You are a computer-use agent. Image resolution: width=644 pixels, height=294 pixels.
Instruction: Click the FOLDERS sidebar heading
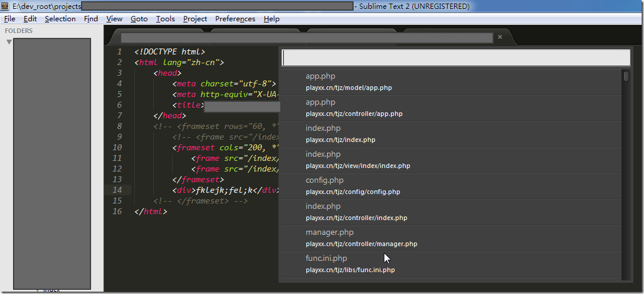tap(18, 31)
